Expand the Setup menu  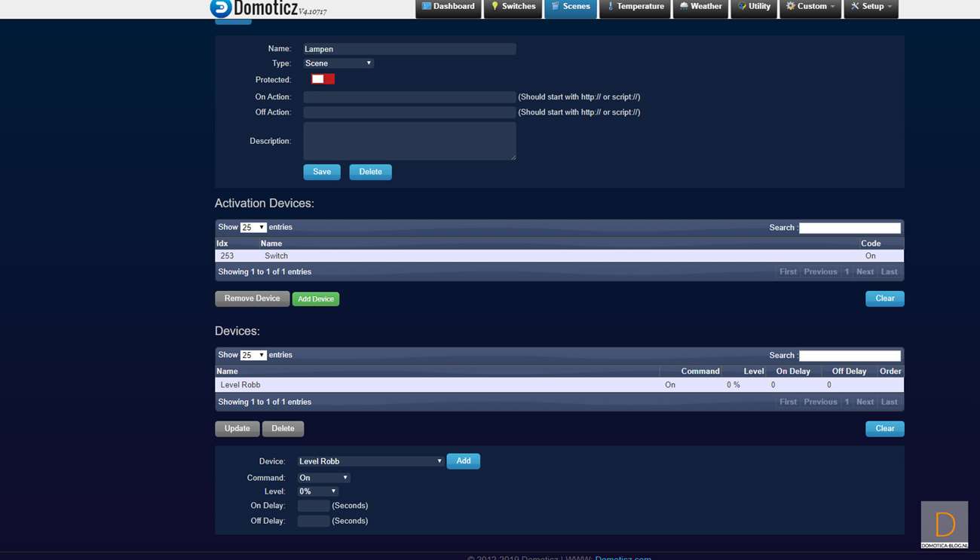click(x=871, y=8)
